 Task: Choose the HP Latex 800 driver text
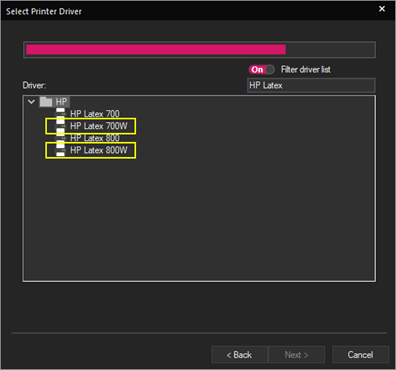point(95,138)
